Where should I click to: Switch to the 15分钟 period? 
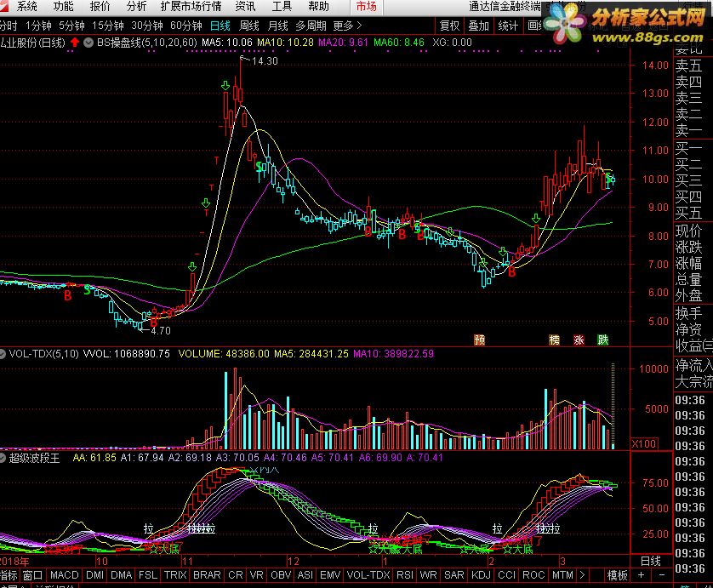click(x=108, y=26)
